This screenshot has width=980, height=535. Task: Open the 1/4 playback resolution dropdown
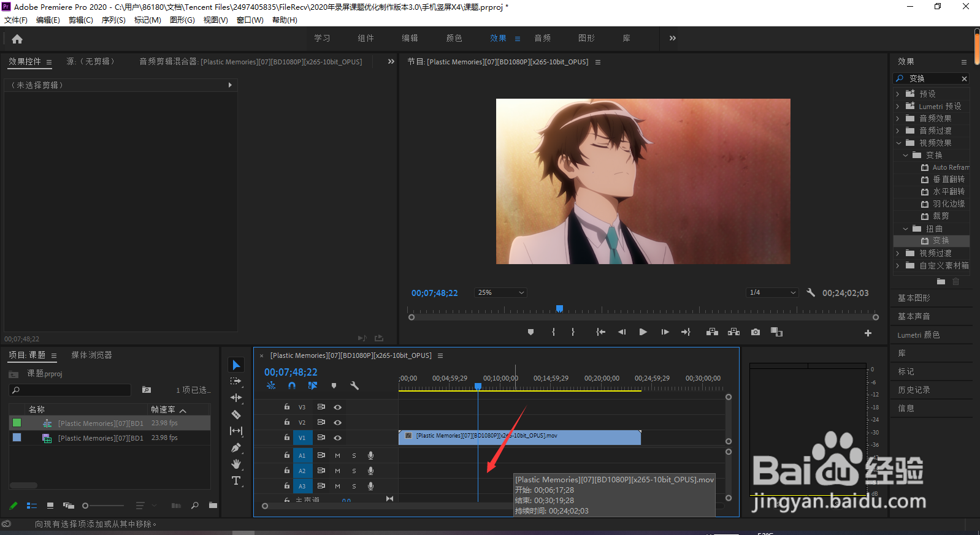coord(772,293)
